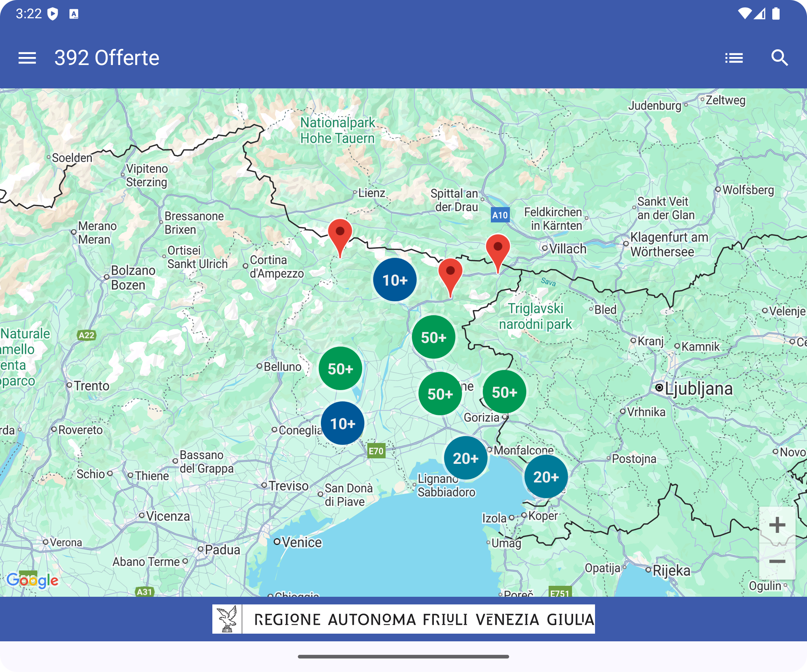This screenshot has height=672, width=807.
Task: Tap the 392 Offerte title
Action: pyautogui.click(x=107, y=58)
